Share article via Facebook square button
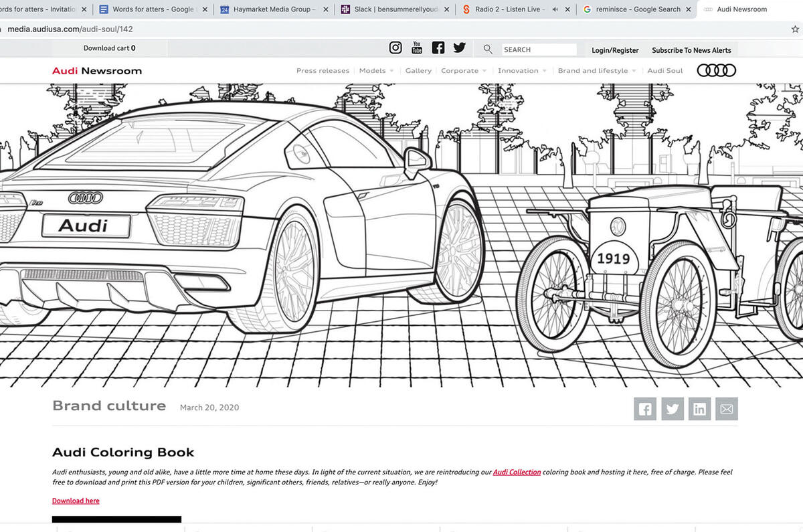 645,409
